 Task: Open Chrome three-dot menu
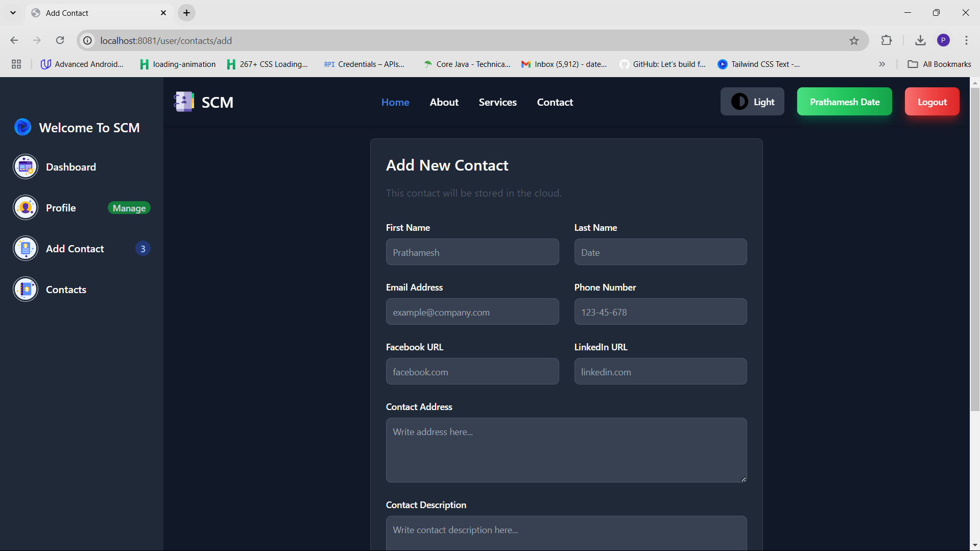[x=966, y=40]
